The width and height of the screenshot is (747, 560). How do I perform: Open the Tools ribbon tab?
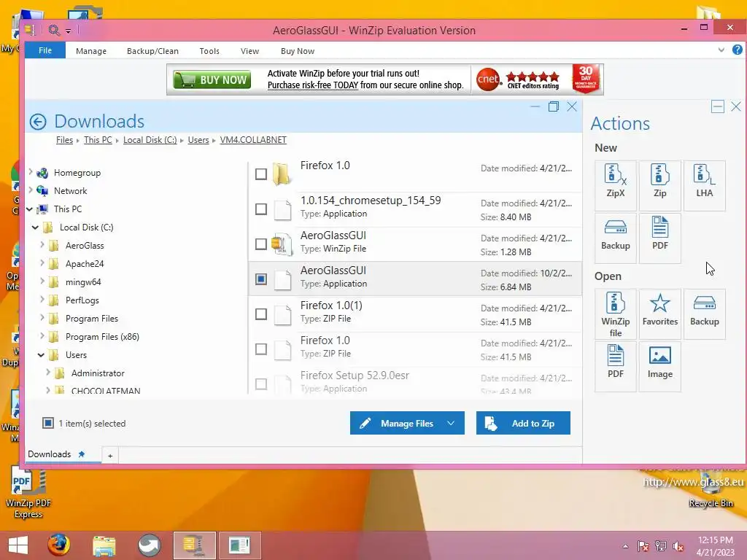click(x=209, y=51)
